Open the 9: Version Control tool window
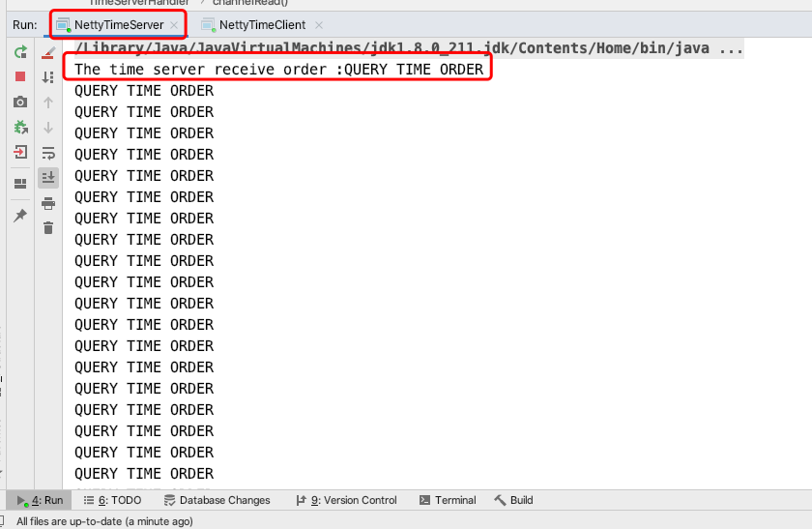 [x=346, y=500]
